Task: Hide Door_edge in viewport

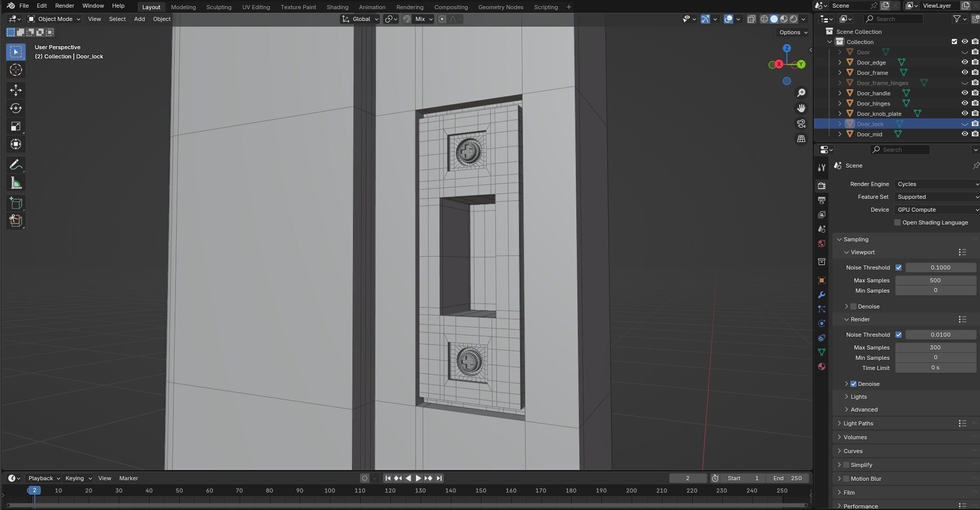Action: coord(965,63)
